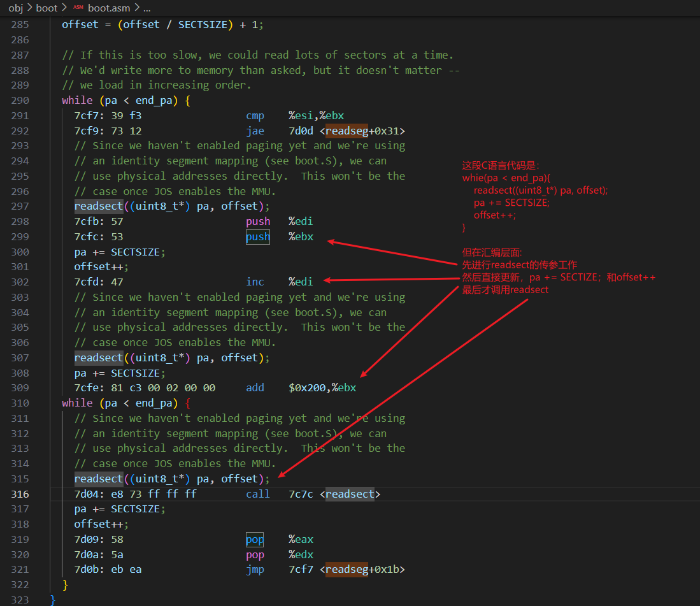Click the '7d0d <readseg+0x31>' jump target
Viewport: 700px width, 606px height.
click(x=347, y=131)
